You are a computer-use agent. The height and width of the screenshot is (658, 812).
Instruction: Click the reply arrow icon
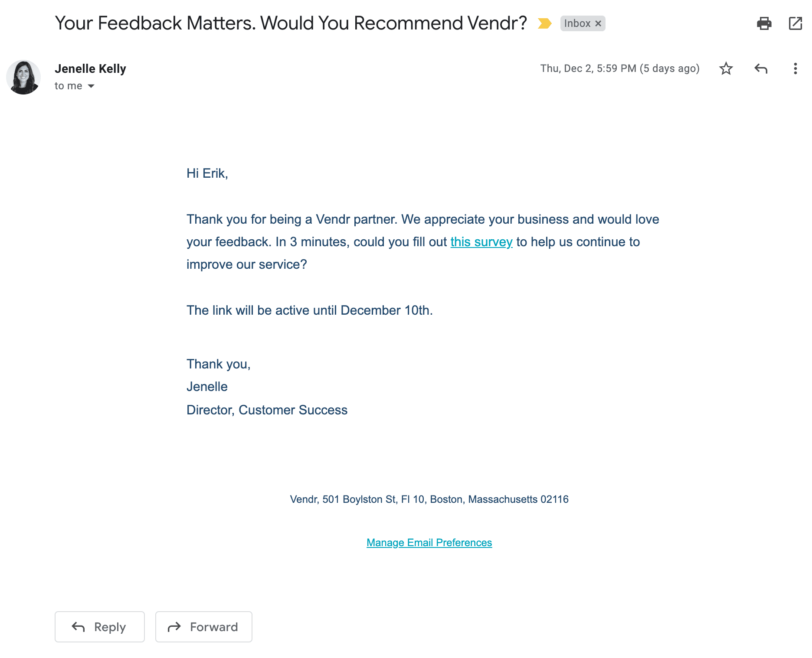click(x=760, y=68)
